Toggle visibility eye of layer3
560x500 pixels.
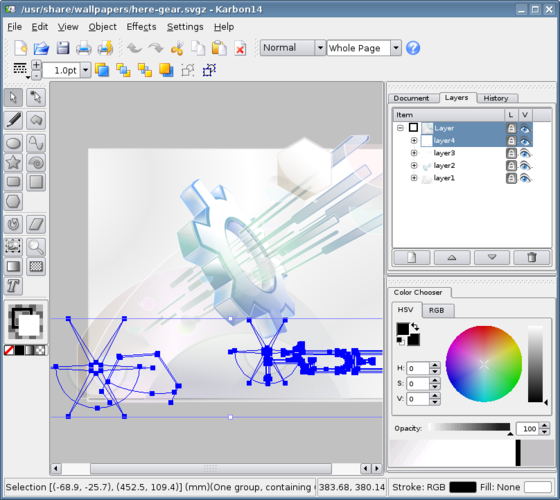tap(525, 153)
